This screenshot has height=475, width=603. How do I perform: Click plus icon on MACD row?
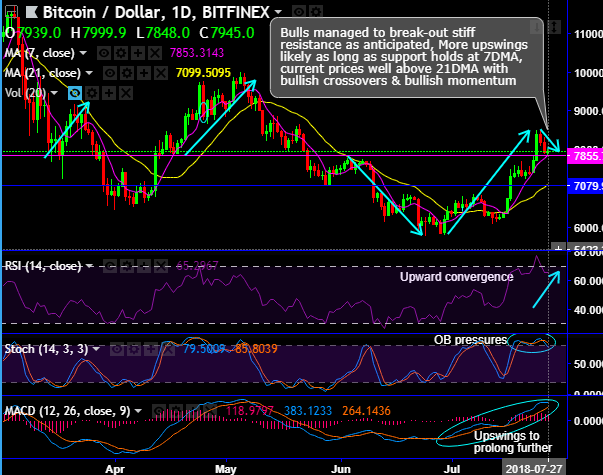pyautogui.click(x=192, y=411)
